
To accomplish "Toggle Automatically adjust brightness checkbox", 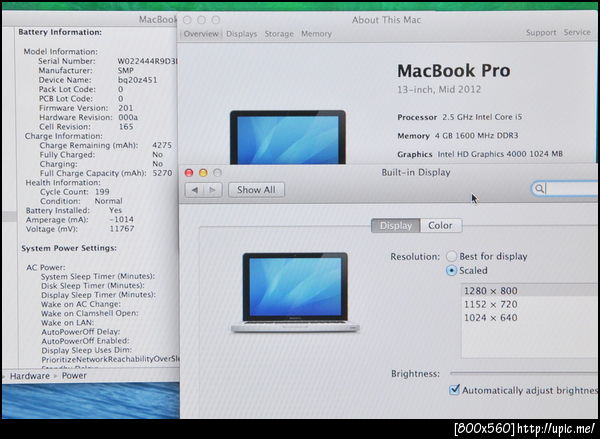I will [454, 390].
